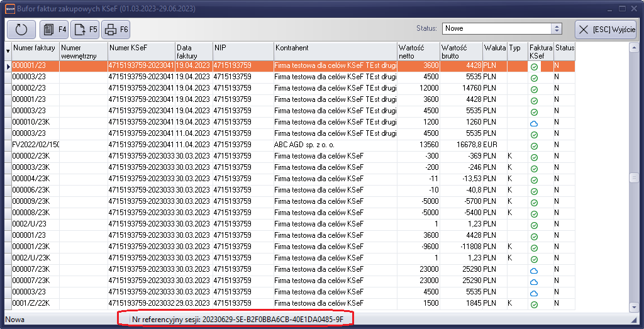Click the F5 export document button
Screen dimensions: 644x329
click(85, 30)
